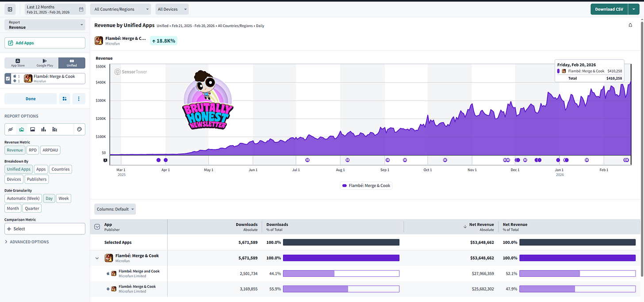Select stacked area chart icon
This screenshot has height=302, width=644.
32,130
